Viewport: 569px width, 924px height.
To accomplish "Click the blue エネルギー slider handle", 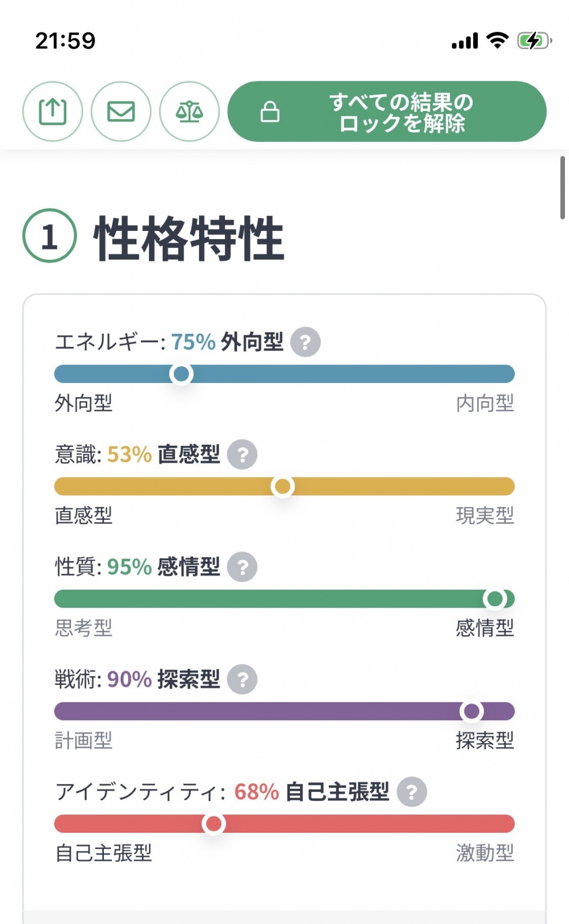I will point(181,374).
